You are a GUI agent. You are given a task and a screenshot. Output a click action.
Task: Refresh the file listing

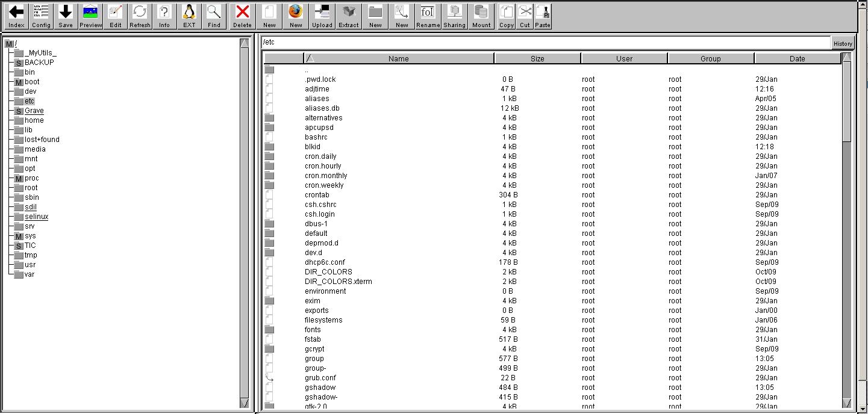[x=140, y=16]
